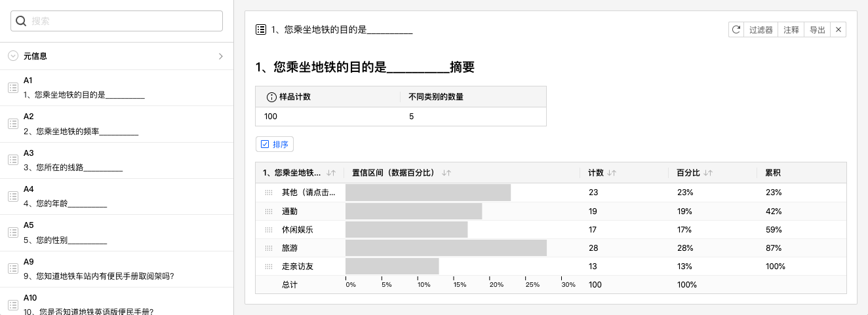Click the sort icon beside 计数 column

click(612, 173)
